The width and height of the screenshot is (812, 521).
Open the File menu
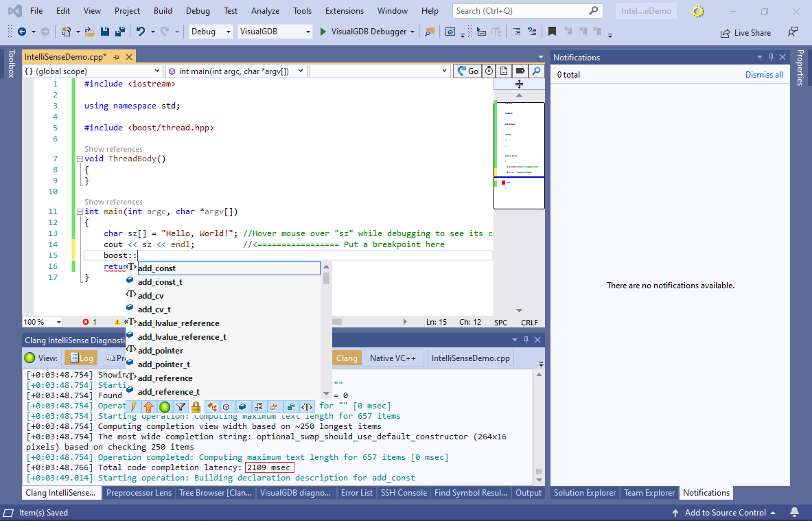click(x=36, y=11)
